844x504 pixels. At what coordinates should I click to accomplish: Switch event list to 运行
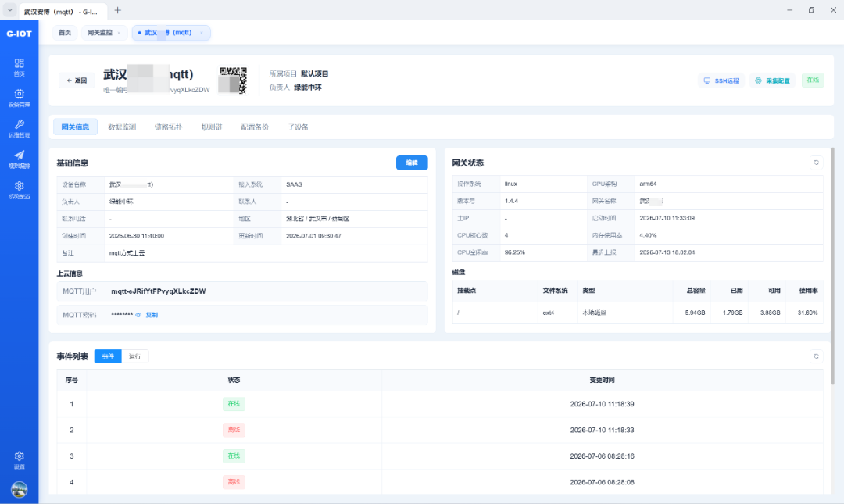point(134,356)
